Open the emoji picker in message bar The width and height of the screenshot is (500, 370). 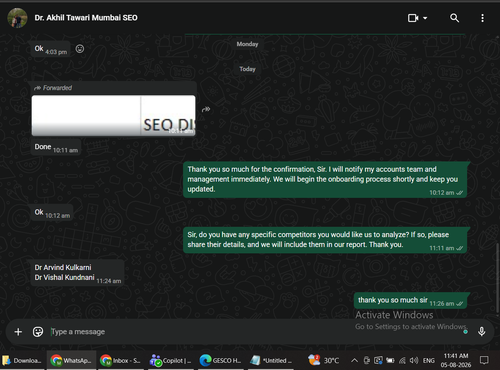tap(38, 332)
